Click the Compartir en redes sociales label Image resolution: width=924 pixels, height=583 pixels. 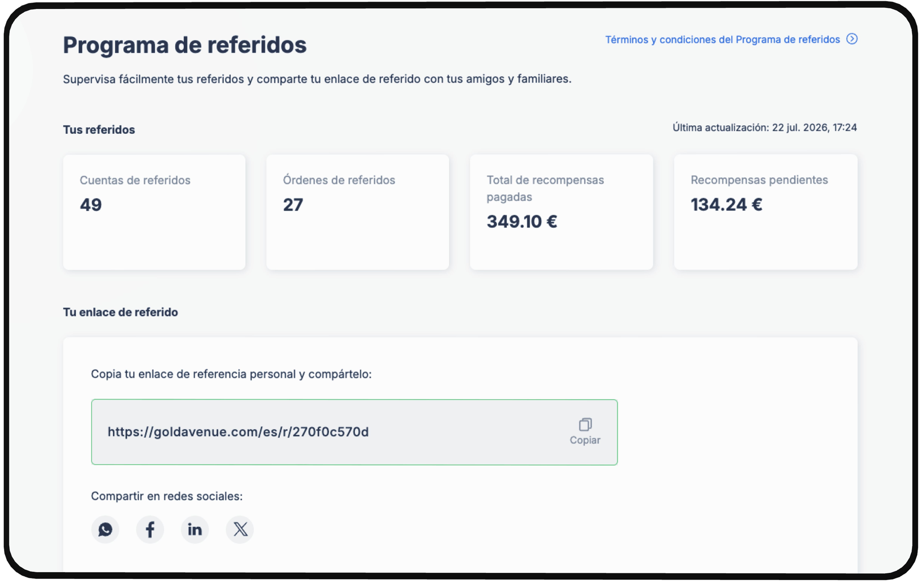(167, 496)
